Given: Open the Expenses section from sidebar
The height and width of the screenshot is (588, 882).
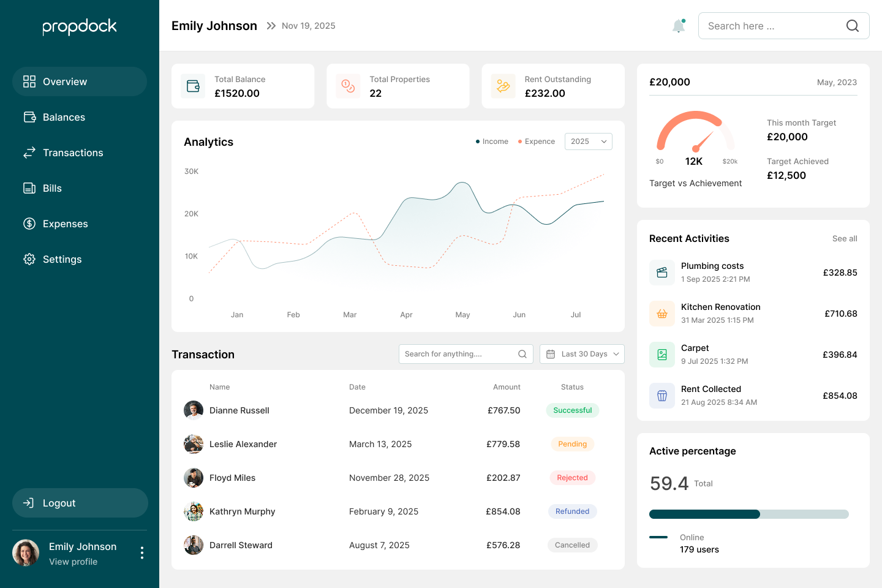Looking at the screenshot, I should tap(64, 223).
